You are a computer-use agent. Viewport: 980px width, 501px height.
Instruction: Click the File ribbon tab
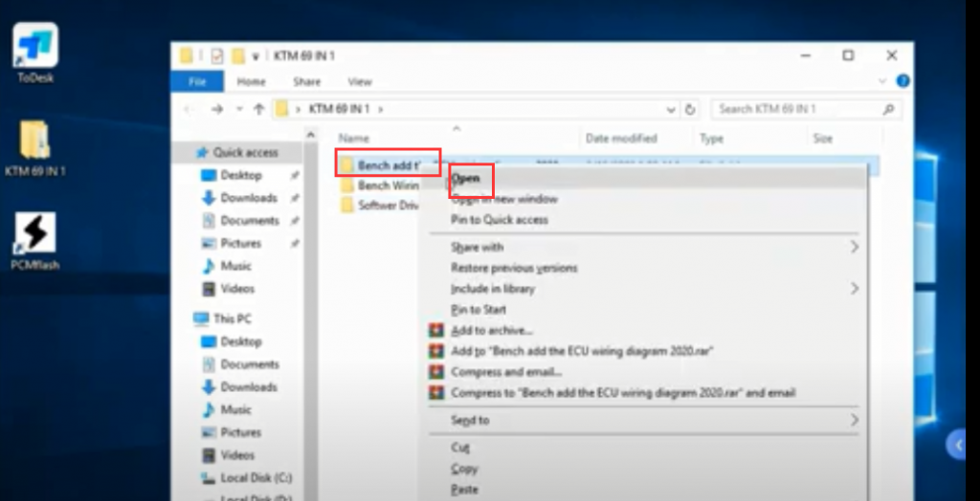197,82
